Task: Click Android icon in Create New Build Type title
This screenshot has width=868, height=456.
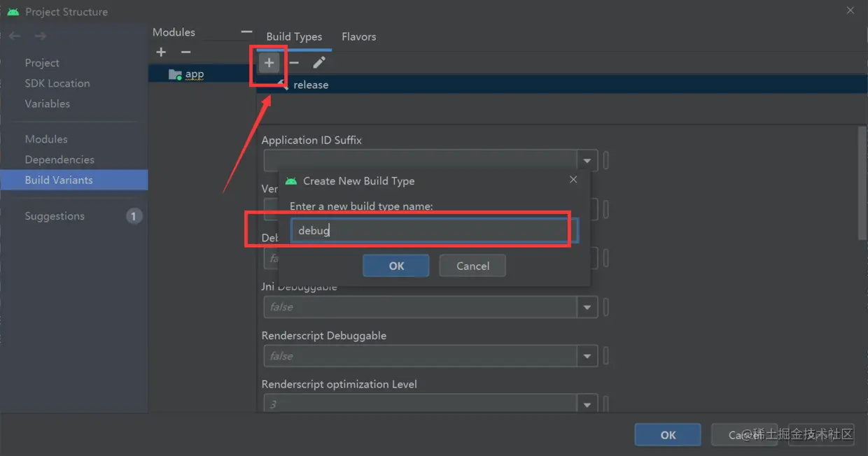Action: [x=291, y=181]
